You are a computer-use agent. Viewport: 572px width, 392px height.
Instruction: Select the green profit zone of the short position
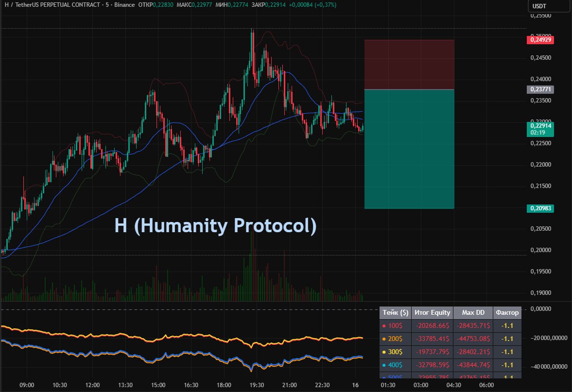409,149
